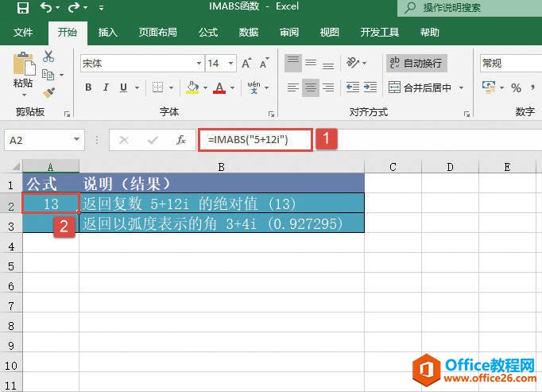
Task: Toggle Underline formatting
Action: (x=123, y=87)
